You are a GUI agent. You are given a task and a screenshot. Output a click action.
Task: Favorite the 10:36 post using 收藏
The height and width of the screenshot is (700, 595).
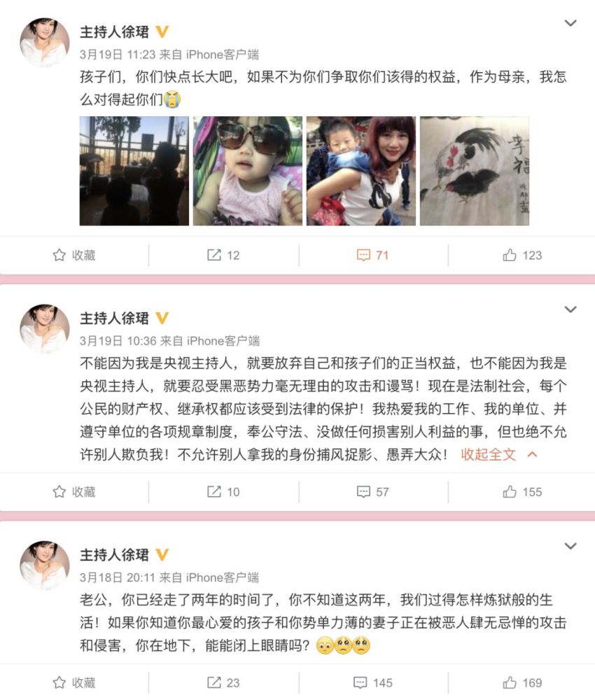[x=74, y=492]
